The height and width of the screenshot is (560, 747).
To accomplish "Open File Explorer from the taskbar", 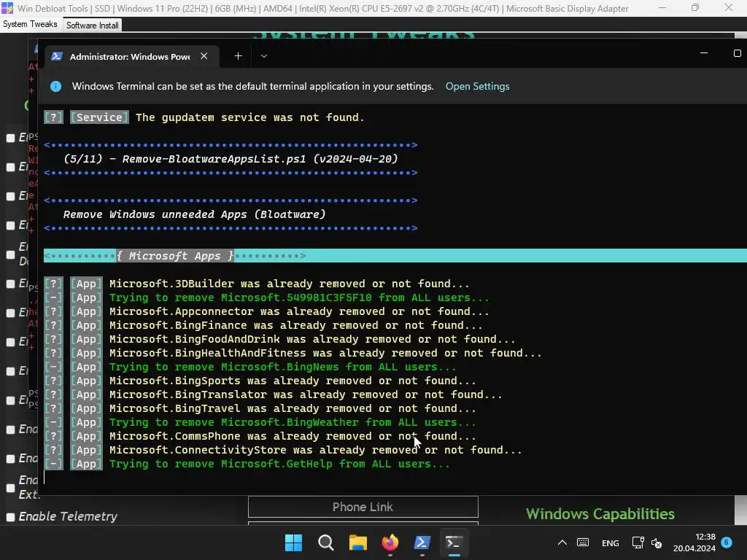I will (x=357, y=542).
